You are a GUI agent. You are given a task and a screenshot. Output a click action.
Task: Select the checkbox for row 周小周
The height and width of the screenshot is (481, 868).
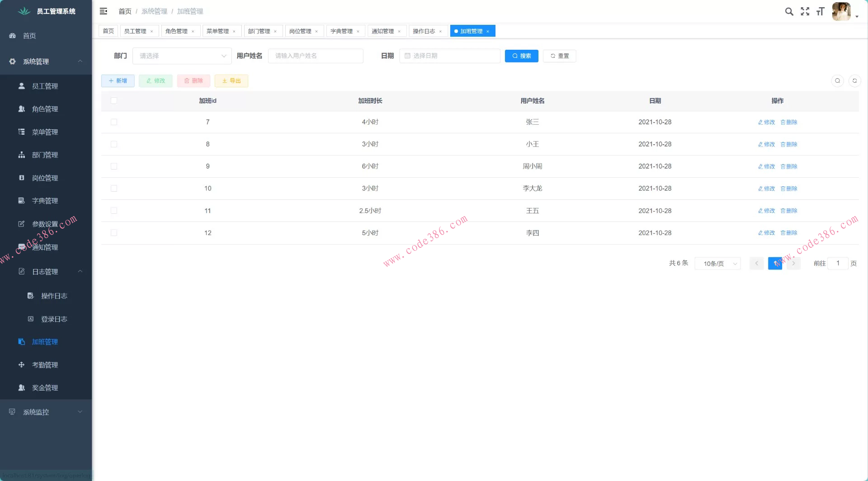[114, 166]
